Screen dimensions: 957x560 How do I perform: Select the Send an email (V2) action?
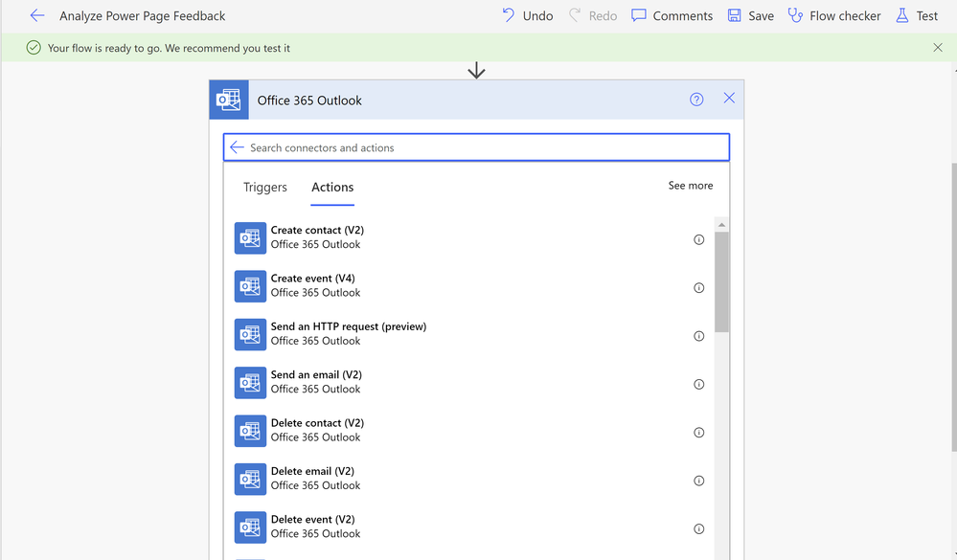469,382
